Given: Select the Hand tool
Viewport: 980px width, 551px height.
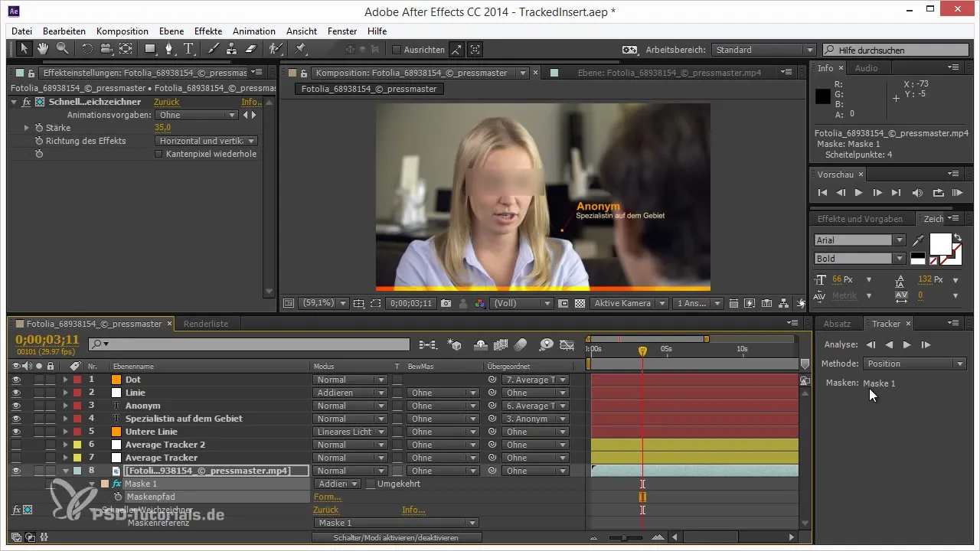Looking at the screenshot, I should (43, 49).
